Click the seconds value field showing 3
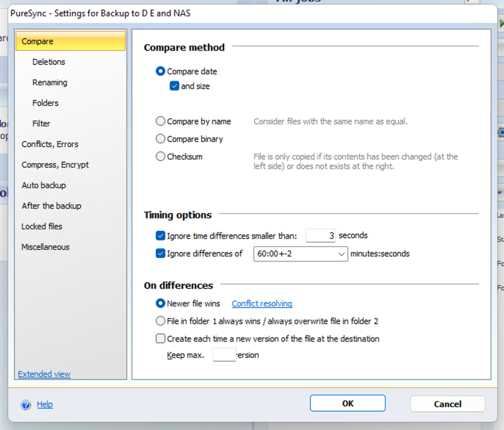This screenshot has height=430, width=504. pos(320,236)
